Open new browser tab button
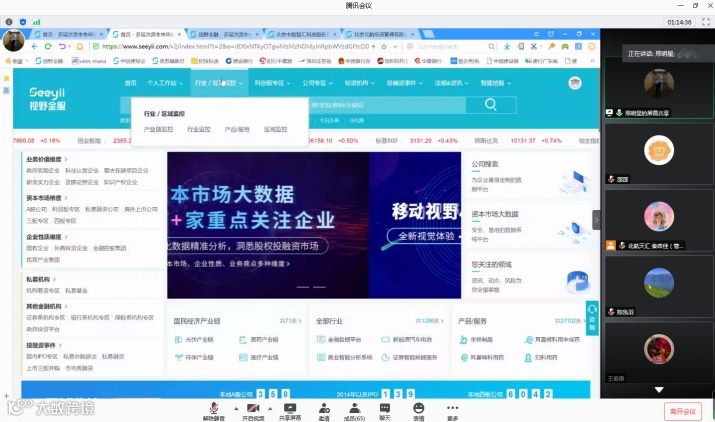This screenshot has height=422, width=715. click(428, 34)
